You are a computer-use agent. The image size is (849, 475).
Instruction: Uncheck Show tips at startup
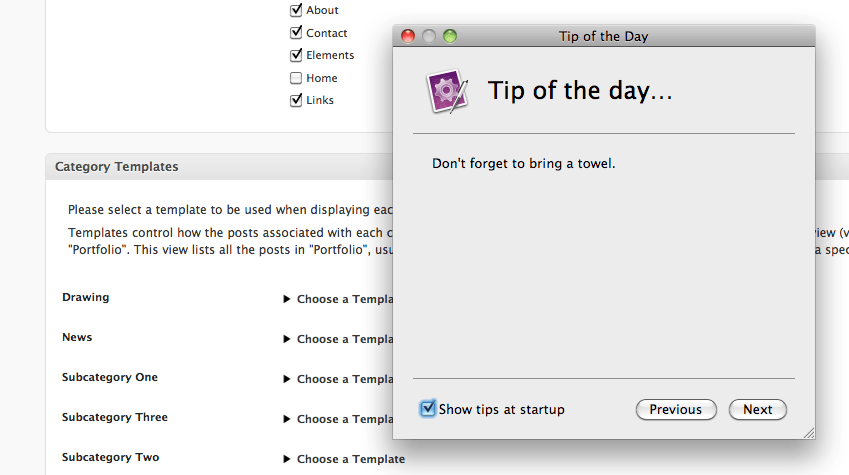[429, 409]
